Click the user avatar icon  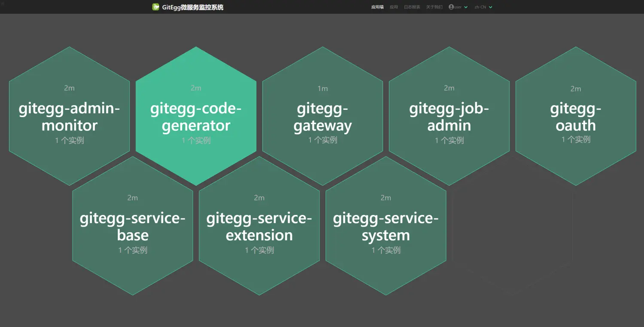pyautogui.click(x=451, y=7)
